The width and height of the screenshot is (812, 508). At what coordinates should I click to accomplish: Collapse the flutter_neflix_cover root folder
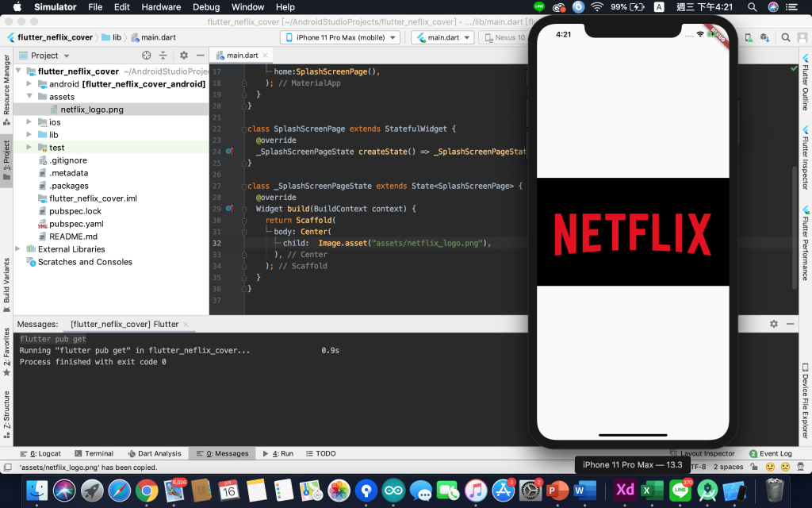coord(18,71)
